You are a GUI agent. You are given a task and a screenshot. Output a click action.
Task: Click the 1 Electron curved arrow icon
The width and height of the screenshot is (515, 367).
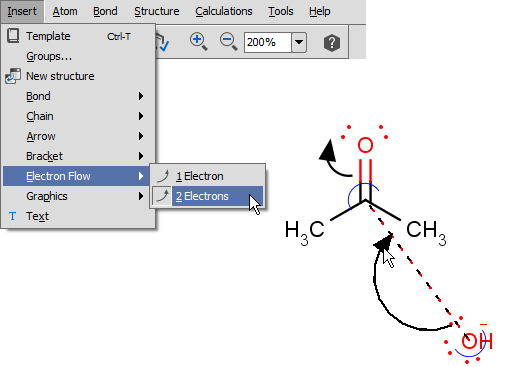(162, 176)
